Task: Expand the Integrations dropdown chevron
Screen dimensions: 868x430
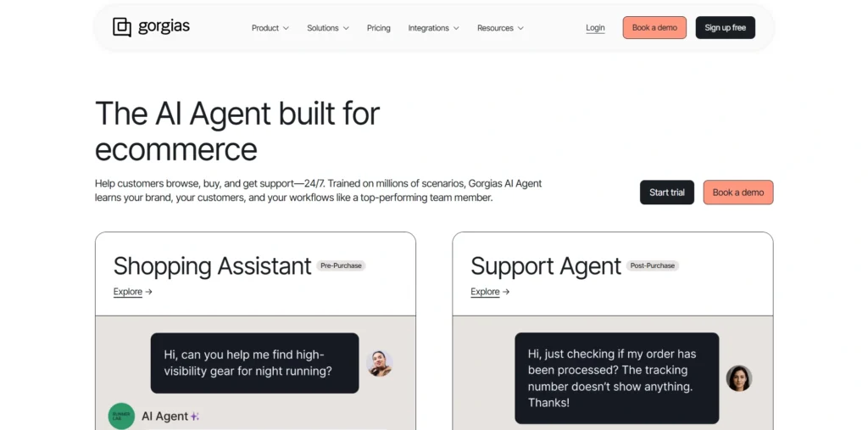Action: tap(456, 28)
